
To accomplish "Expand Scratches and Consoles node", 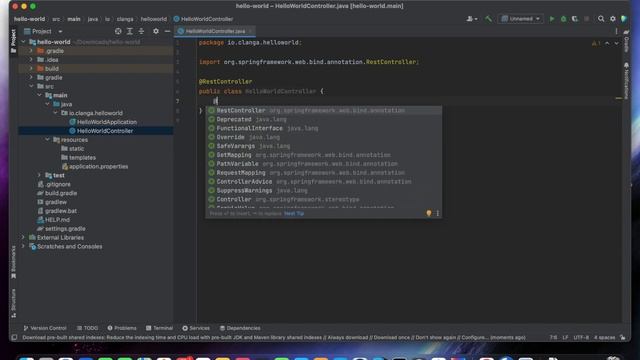I will point(23,247).
